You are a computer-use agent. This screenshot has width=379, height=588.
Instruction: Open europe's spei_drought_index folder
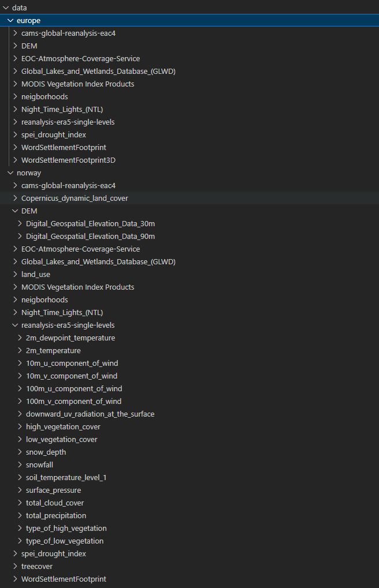[53, 135]
